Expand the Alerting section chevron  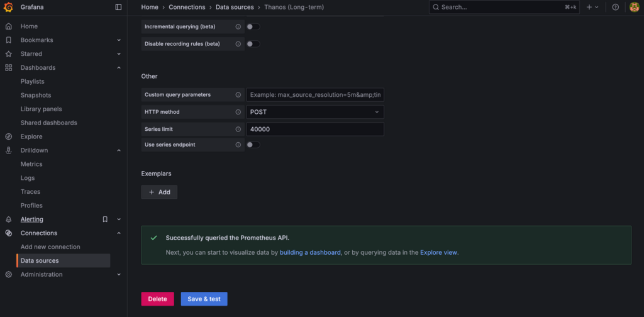click(x=119, y=220)
